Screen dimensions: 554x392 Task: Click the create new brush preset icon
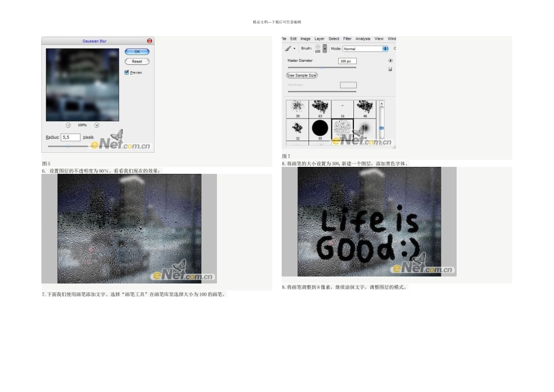(390, 69)
